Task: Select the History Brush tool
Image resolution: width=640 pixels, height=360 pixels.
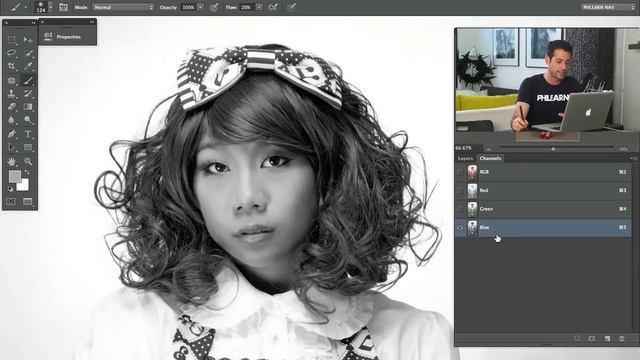Action: click(x=28, y=93)
